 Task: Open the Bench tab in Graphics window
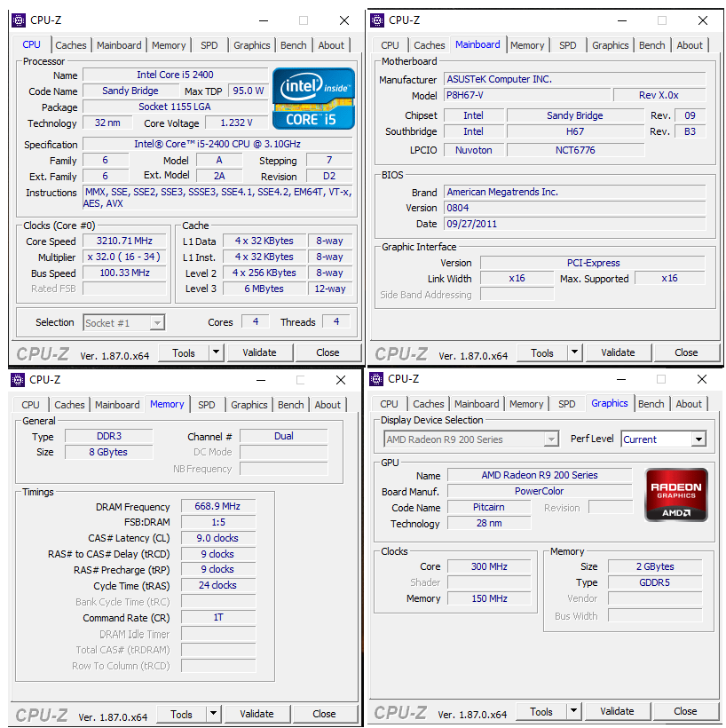click(x=651, y=403)
